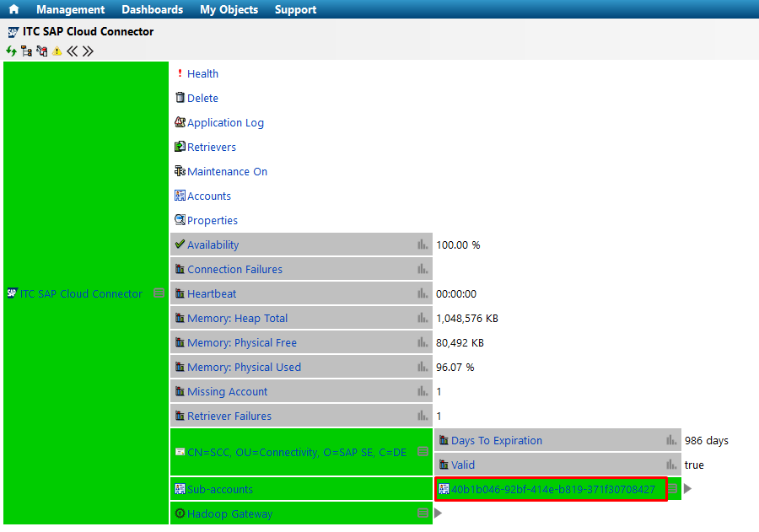The image size is (759, 532).
Task: Open chart icon for Availability row
Action: point(423,245)
